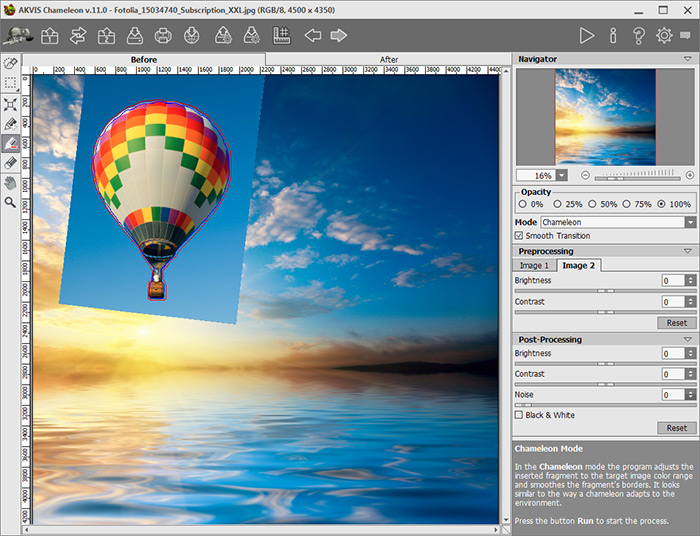The width and height of the screenshot is (700, 536).
Task: Click the Save Fragment file icon
Action: click(252, 35)
